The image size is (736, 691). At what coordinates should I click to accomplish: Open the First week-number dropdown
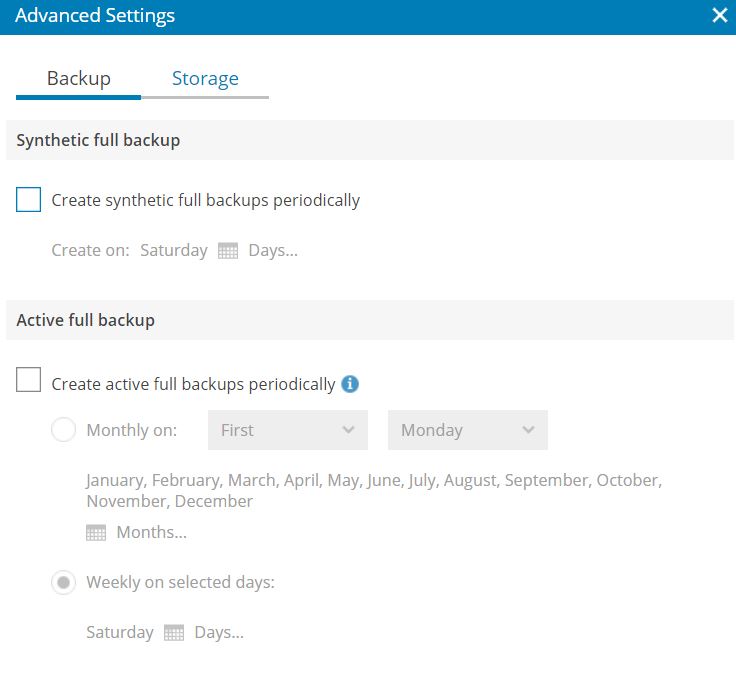288,430
